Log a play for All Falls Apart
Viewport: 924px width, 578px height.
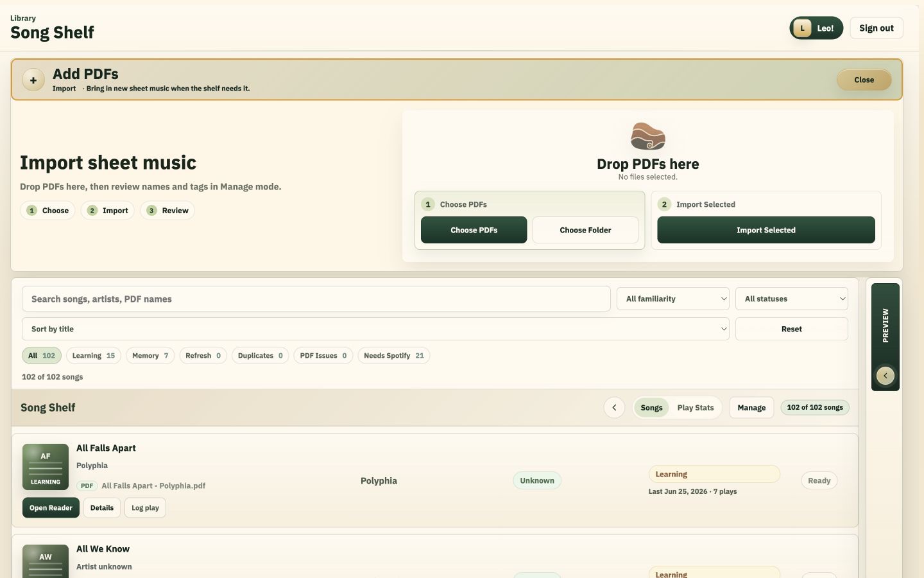[x=145, y=508]
